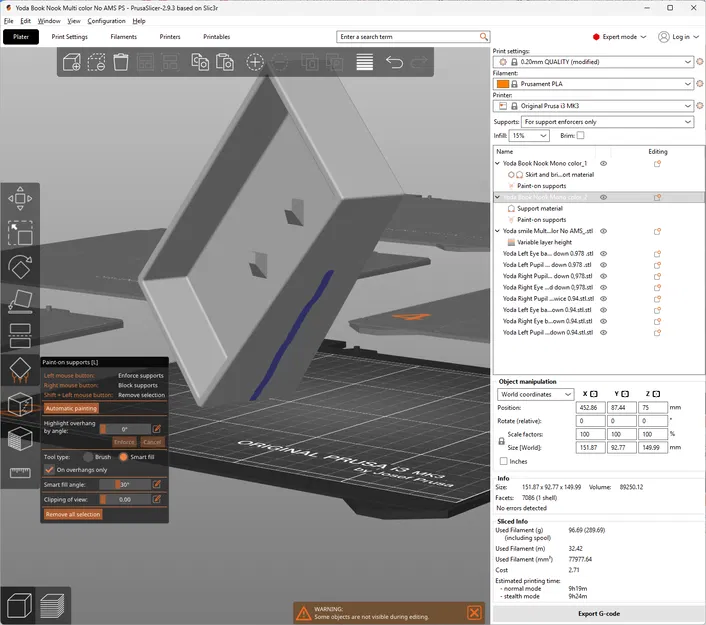The image size is (706, 625).
Task: Select the Rotate gizmo tool
Action: [20, 267]
